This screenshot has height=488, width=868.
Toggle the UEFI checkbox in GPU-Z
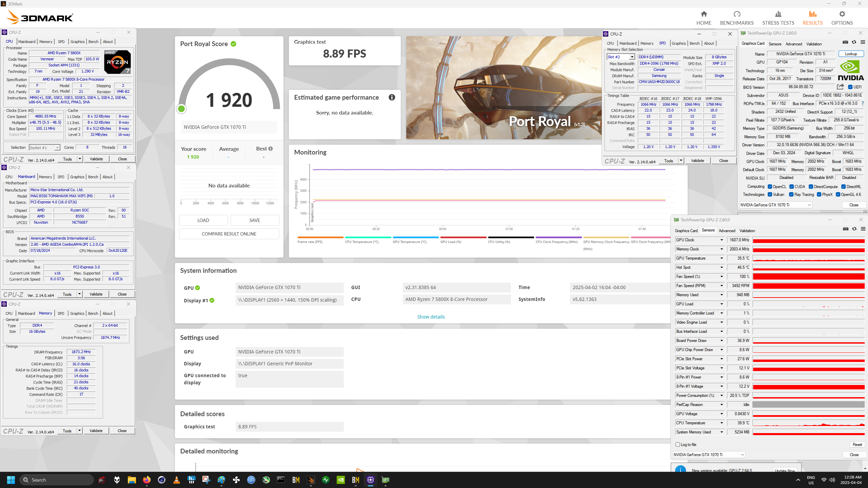pyautogui.click(x=850, y=87)
